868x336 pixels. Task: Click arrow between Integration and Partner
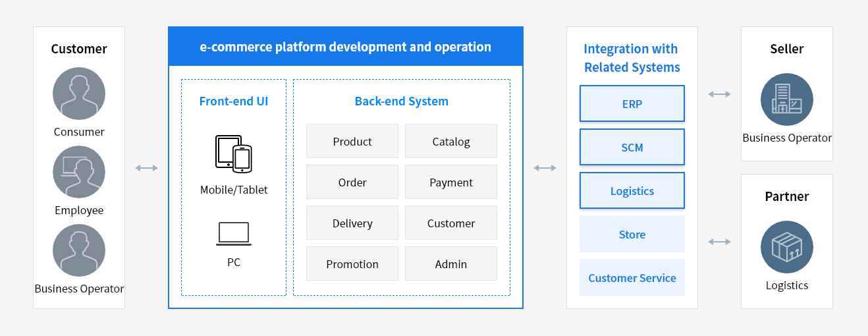[719, 242]
